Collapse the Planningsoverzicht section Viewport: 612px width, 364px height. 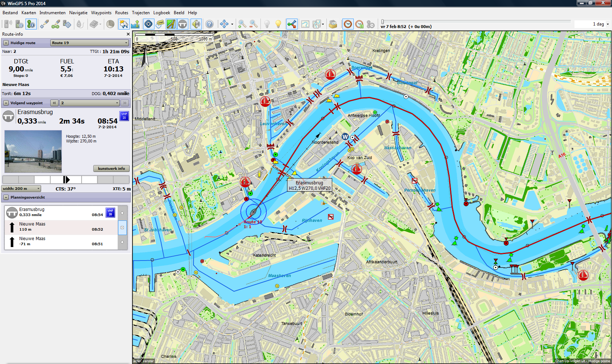[x=6, y=197]
